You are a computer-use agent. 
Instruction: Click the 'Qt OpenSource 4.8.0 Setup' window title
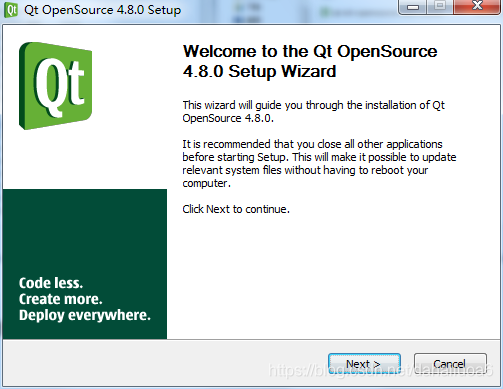pyautogui.click(x=103, y=10)
